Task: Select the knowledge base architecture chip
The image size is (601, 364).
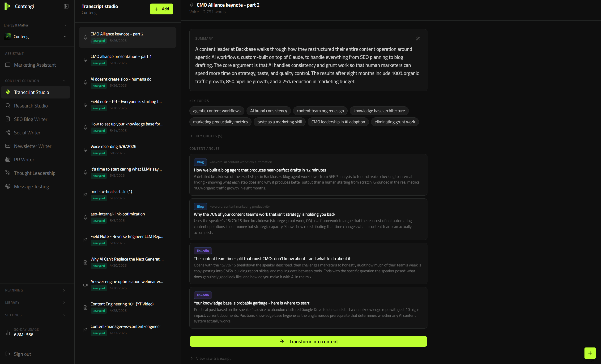Action: pyautogui.click(x=379, y=111)
